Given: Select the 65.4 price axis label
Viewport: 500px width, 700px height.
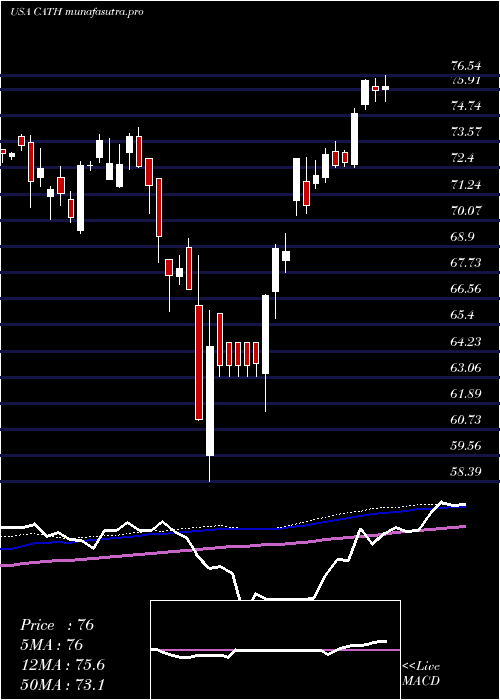Looking at the screenshot, I should click(x=462, y=315).
